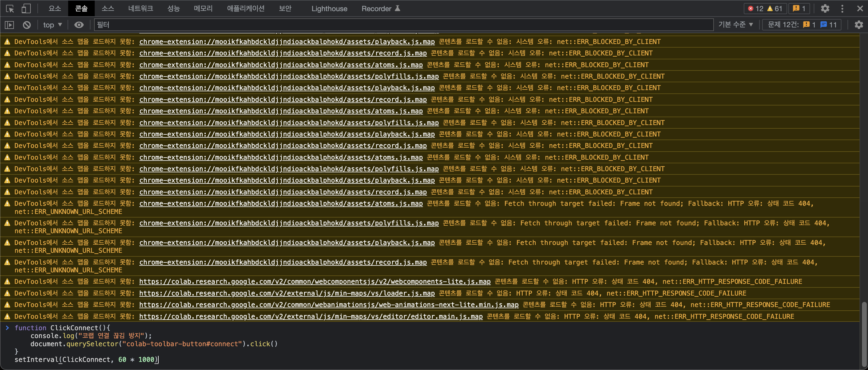Open the webcomponents-lite.js.map link
The height and width of the screenshot is (370, 868).
[x=315, y=281]
